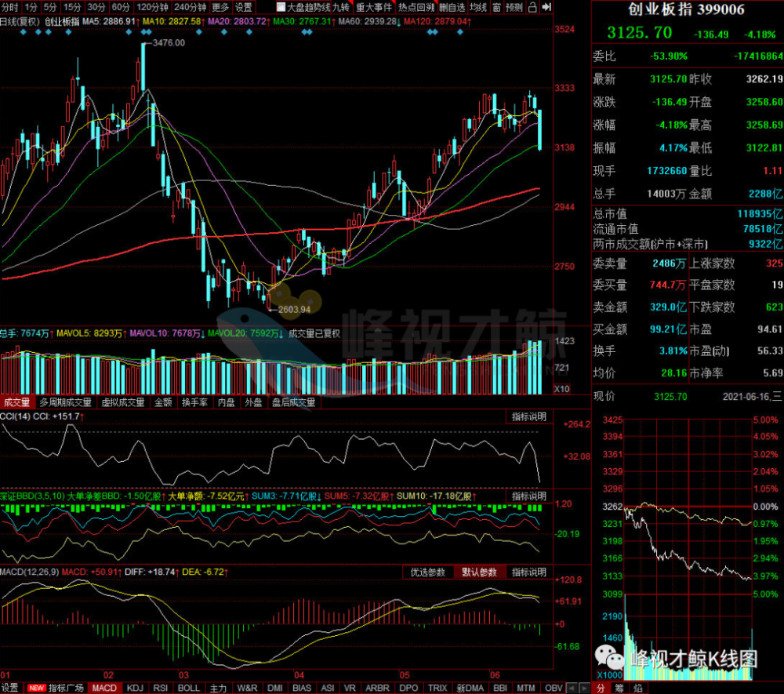Click the 筹 chip distribution icon
The width and height of the screenshot is (784, 694).
click(x=619, y=688)
